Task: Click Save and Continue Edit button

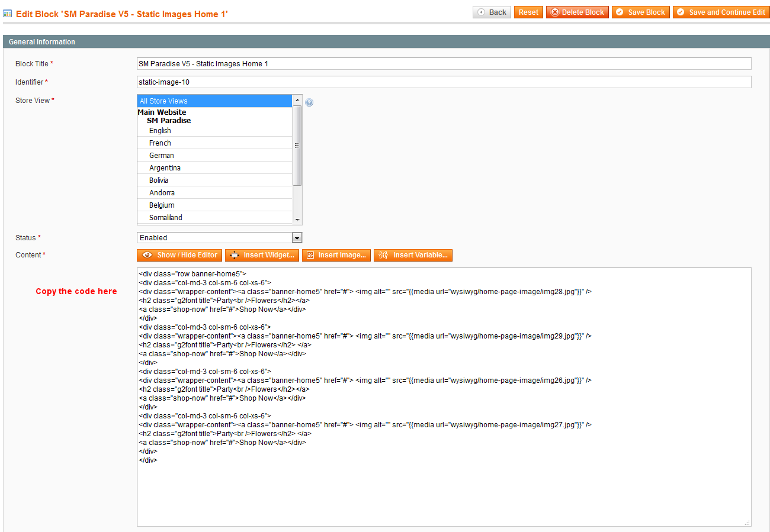Action: [721, 12]
